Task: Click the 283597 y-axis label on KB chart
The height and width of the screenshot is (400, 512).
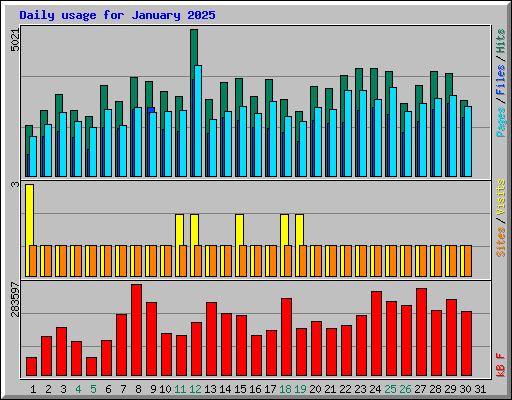Action: click(x=15, y=299)
